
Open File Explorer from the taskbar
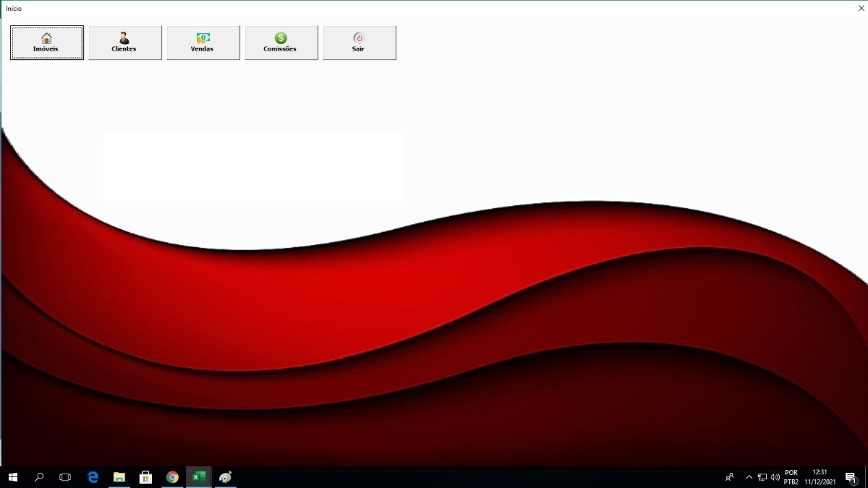pos(119,477)
